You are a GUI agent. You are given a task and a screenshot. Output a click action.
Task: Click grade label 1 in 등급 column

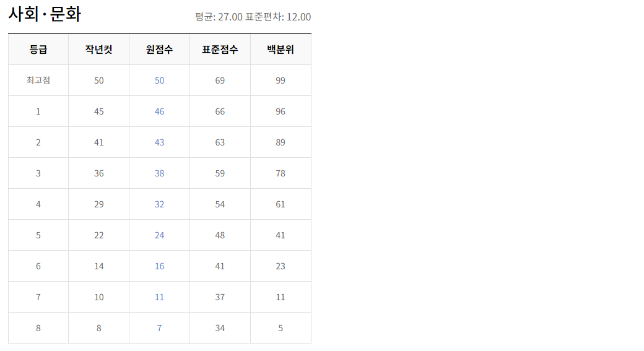coord(38,111)
